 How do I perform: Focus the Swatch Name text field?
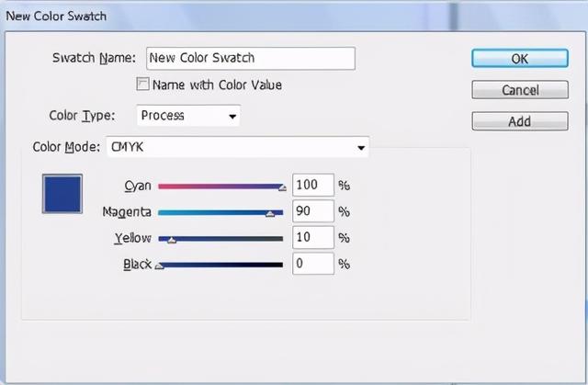251,58
